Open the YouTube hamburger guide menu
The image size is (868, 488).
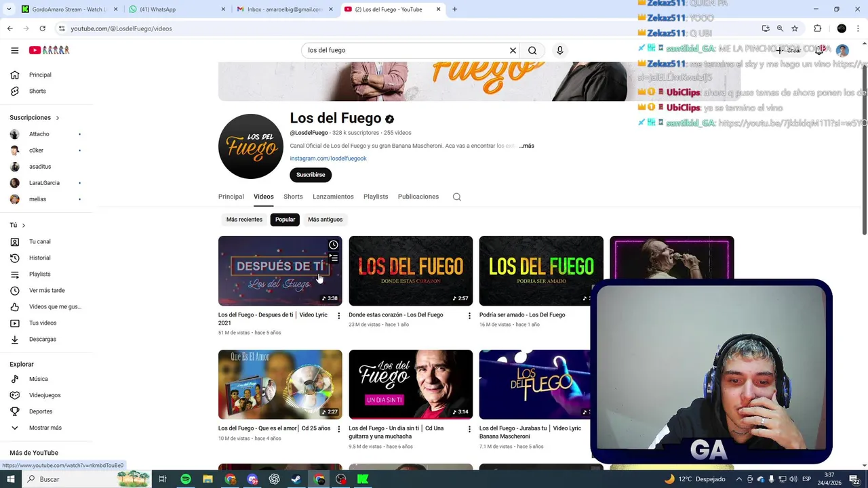pyautogui.click(x=14, y=50)
